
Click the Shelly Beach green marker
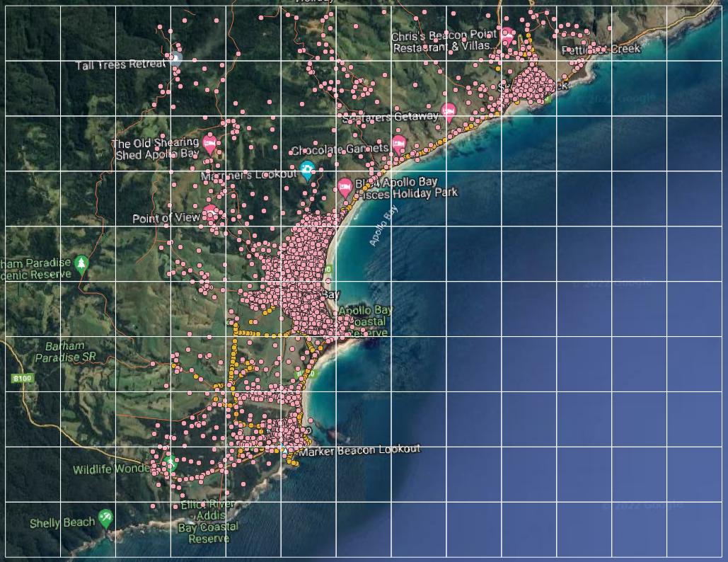pyautogui.click(x=106, y=518)
